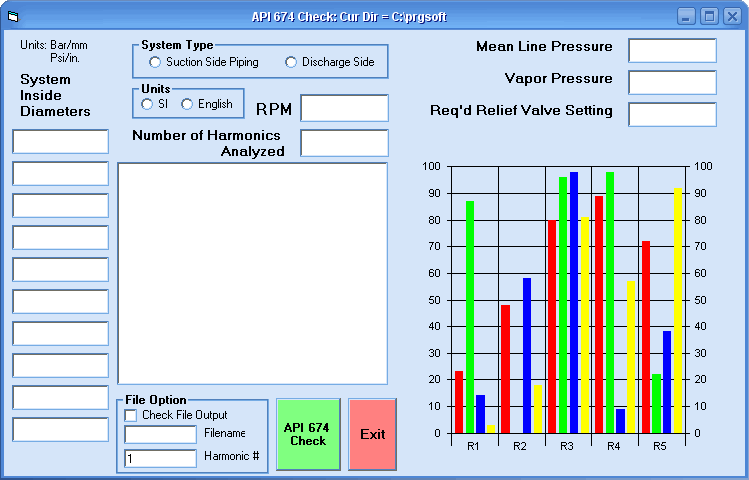Click the red Exit button
The image size is (749, 480).
pos(373,434)
